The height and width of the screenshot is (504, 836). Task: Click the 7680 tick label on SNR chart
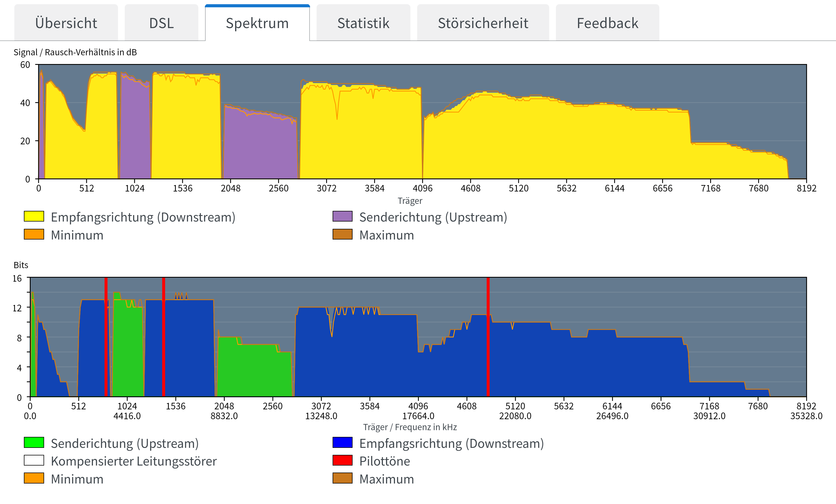pyautogui.click(x=759, y=188)
